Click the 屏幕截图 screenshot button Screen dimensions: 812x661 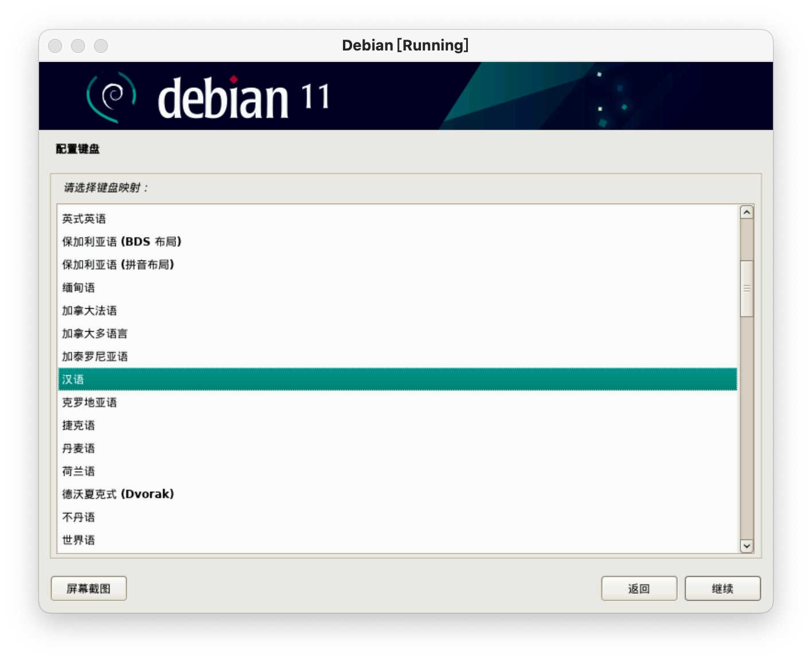pyautogui.click(x=89, y=589)
